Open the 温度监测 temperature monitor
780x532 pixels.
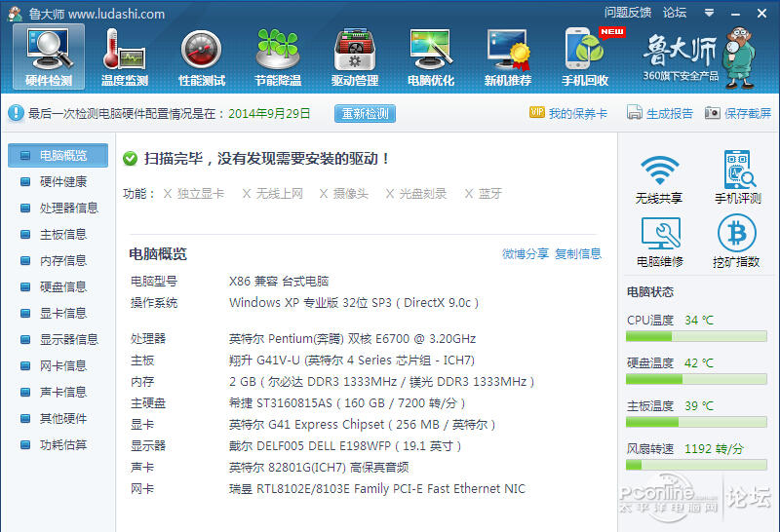pyautogui.click(x=125, y=57)
